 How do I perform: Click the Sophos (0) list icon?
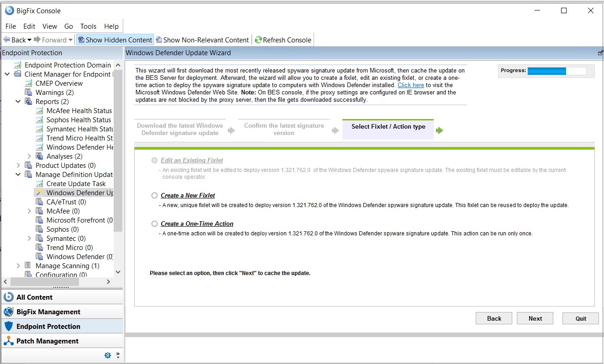point(39,229)
